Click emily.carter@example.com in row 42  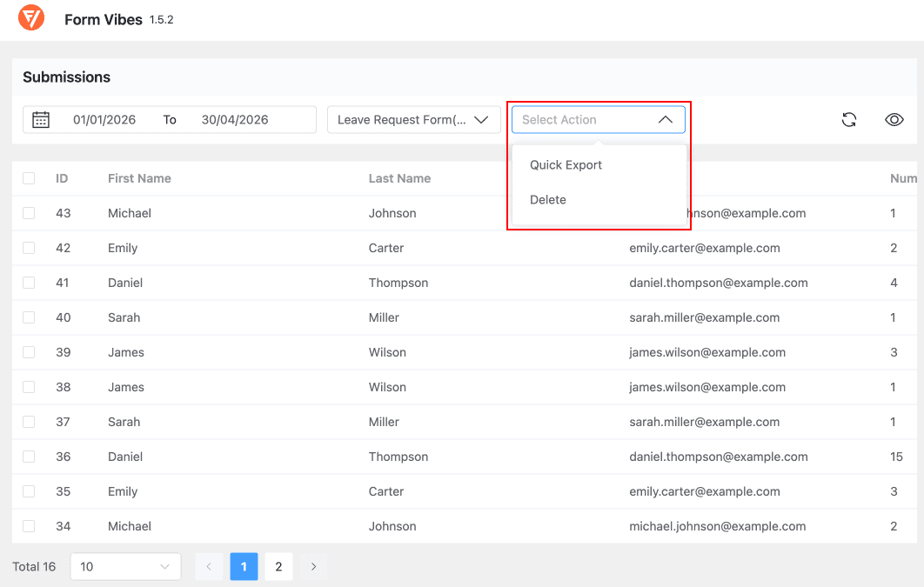coord(705,248)
